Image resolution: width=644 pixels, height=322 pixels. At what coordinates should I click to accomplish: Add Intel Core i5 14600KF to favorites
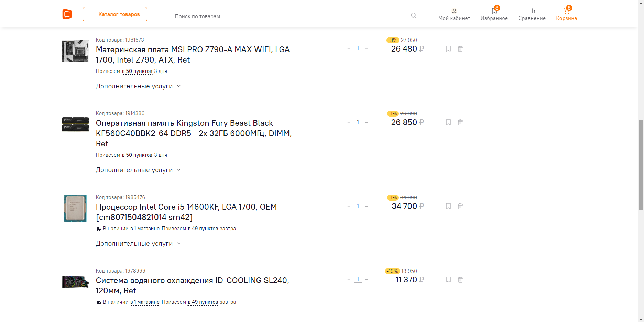coord(448,206)
